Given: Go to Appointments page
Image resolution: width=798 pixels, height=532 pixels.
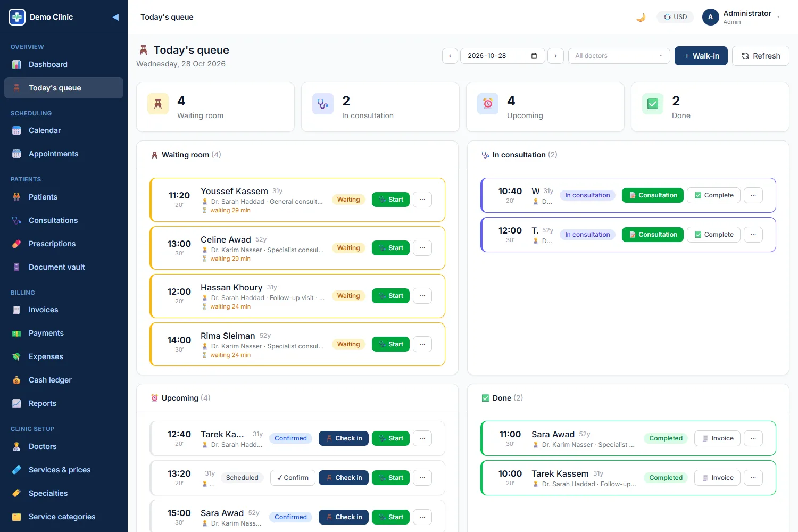Looking at the screenshot, I should pyautogui.click(x=64, y=154).
